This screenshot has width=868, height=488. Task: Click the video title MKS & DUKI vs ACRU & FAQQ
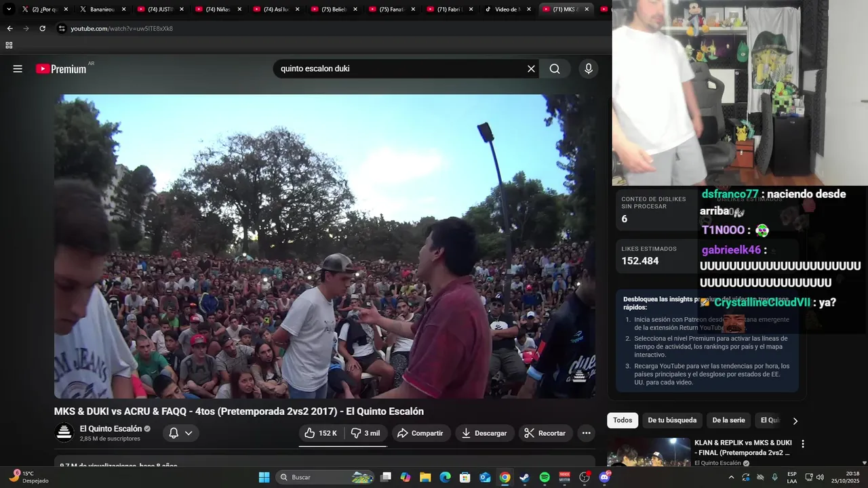coord(239,411)
